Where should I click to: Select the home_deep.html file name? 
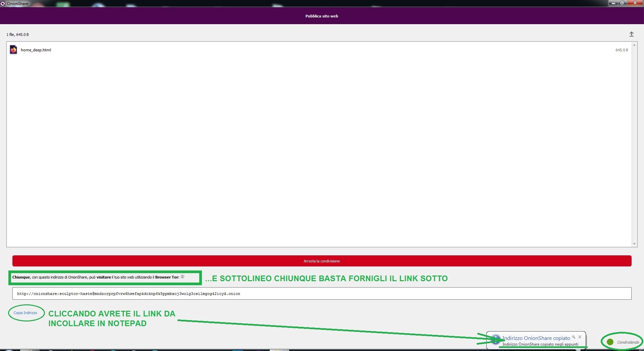pos(36,50)
